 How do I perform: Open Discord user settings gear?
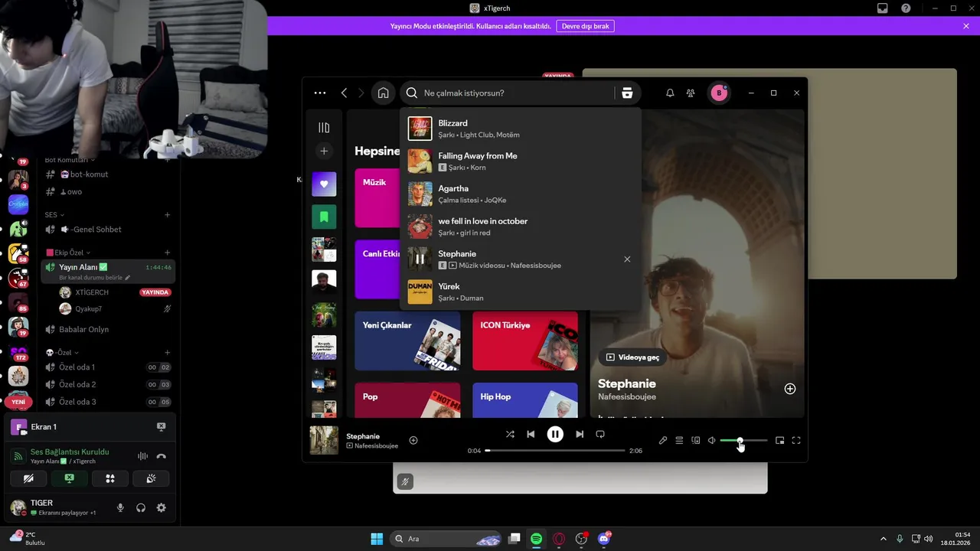click(161, 507)
